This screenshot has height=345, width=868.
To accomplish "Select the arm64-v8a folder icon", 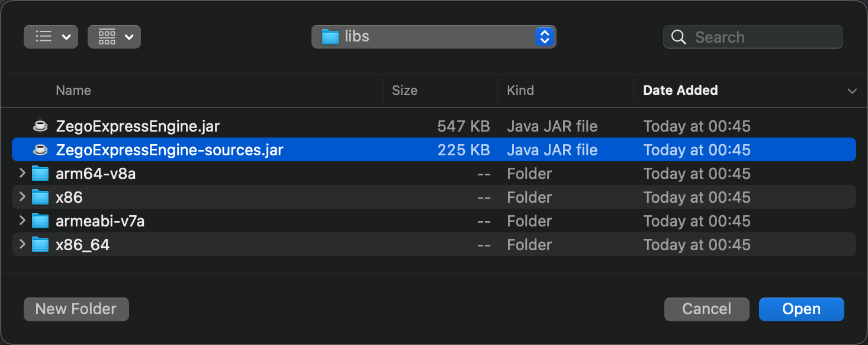I will pyautogui.click(x=40, y=173).
